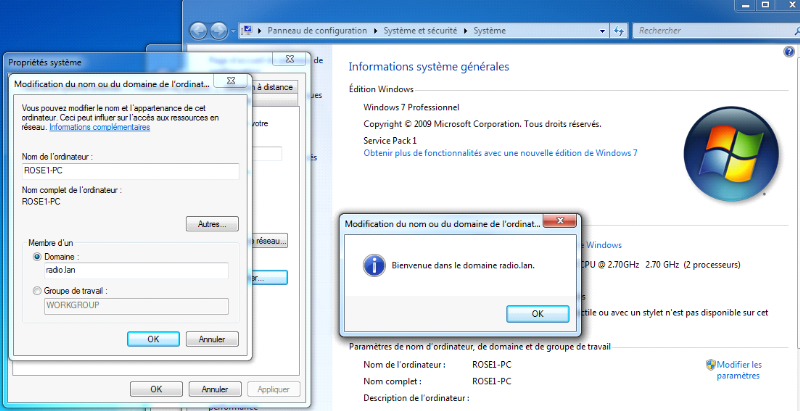Screen dimensions: 800x411
Task: Click the Informations système générales heading
Action: coord(429,67)
